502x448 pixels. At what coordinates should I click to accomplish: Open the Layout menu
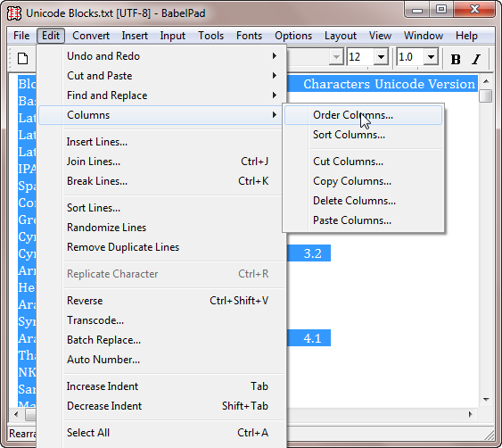click(341, 36)
